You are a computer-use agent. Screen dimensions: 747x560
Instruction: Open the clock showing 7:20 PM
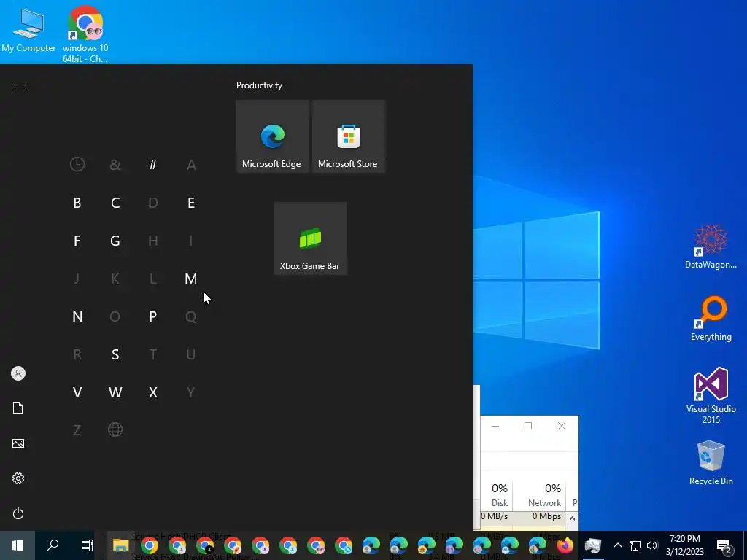click(x=684, y=545)
